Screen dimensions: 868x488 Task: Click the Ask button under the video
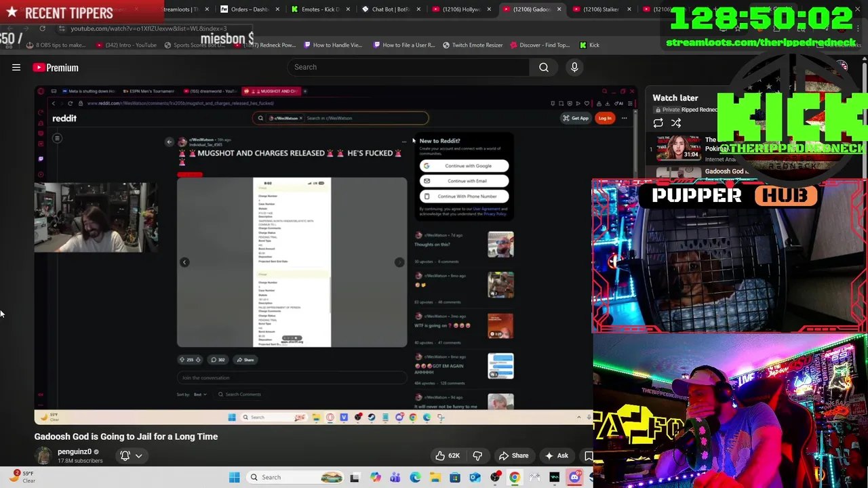coord(556,455)
